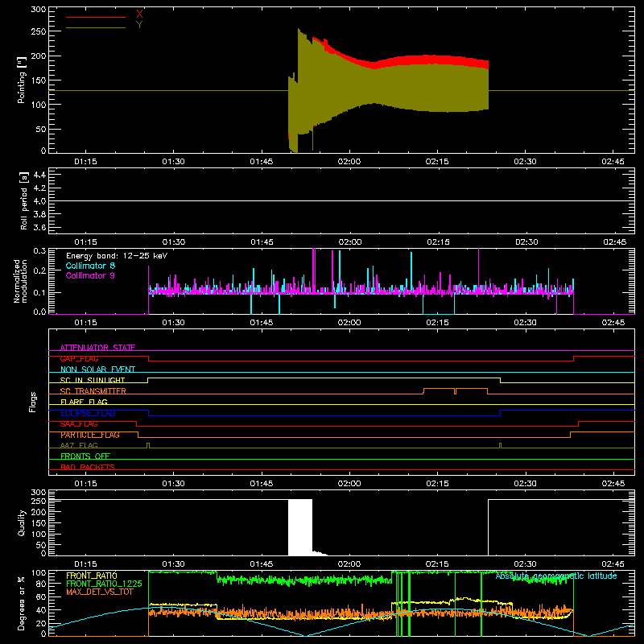Select the ATTENUATOR_STATE flag label
This screenshot has height=644, width=644.
[97, 348]
